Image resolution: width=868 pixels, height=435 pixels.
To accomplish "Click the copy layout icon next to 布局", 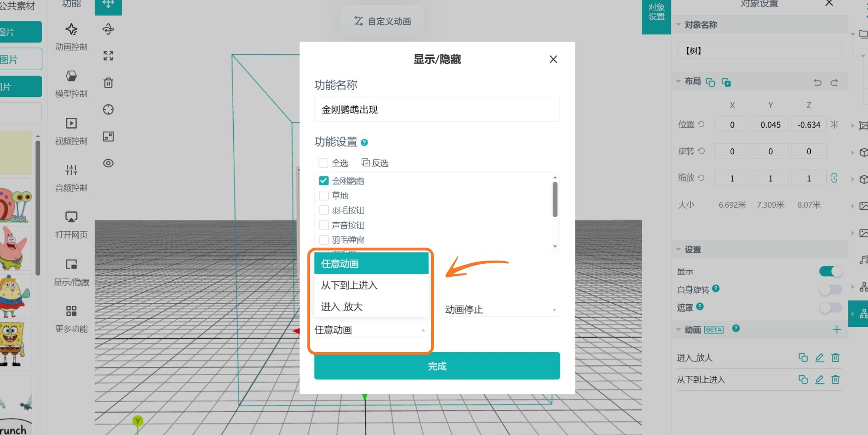I will click(710, 82).
